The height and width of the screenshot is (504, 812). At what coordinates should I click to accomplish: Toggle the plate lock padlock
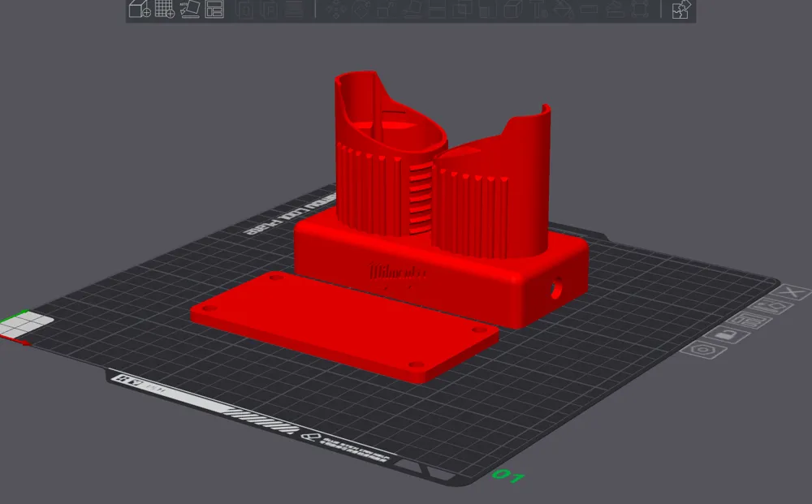(x=727, y=335)
